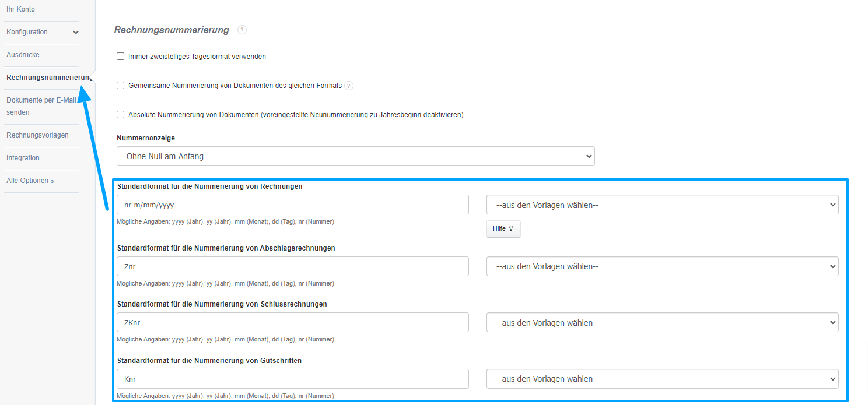The width and height of the screenshot is (868, 405).
Task: Click the nr-m/mm/yyyy format field
Action: click(292, 205)
